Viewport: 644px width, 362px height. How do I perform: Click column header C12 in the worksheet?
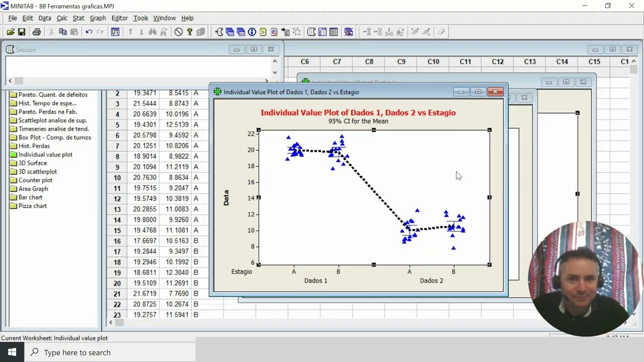[498, 62]
